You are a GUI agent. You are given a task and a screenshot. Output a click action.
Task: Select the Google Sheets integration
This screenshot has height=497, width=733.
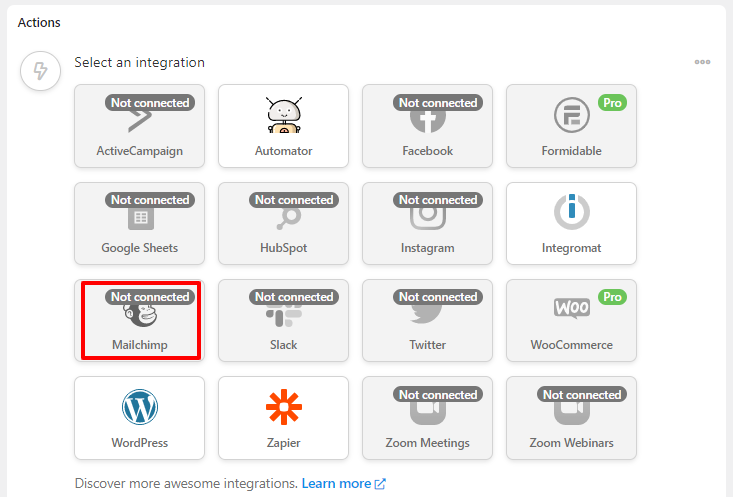[139, 223]
